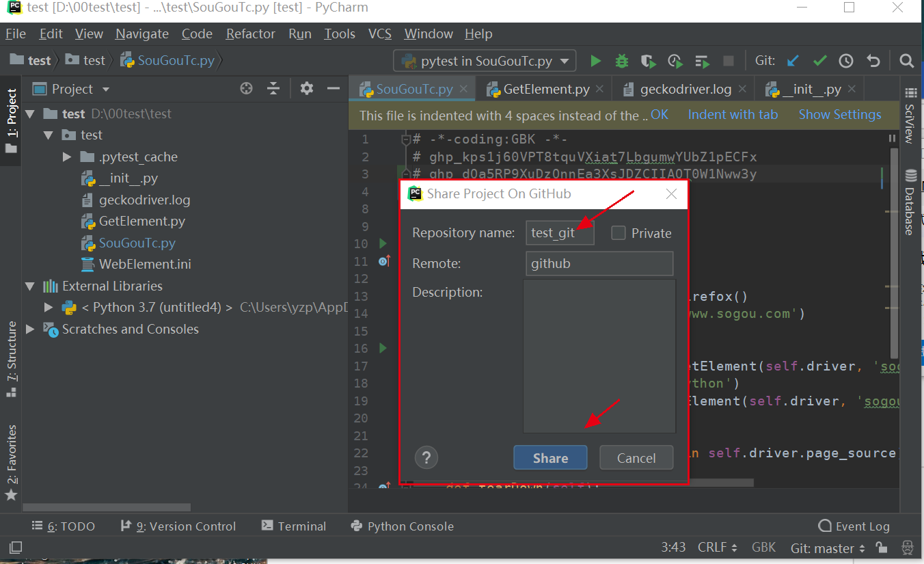Screen dimensions: 924x564
Task: Open the Refactor menu
Action: pyautogui.click(x=251, y=33)
